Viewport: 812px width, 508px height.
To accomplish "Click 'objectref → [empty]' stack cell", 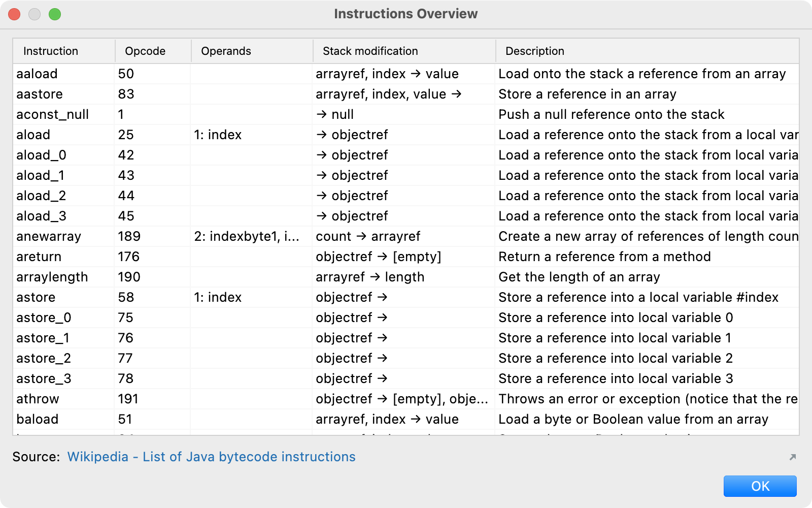I will (404, 257).
